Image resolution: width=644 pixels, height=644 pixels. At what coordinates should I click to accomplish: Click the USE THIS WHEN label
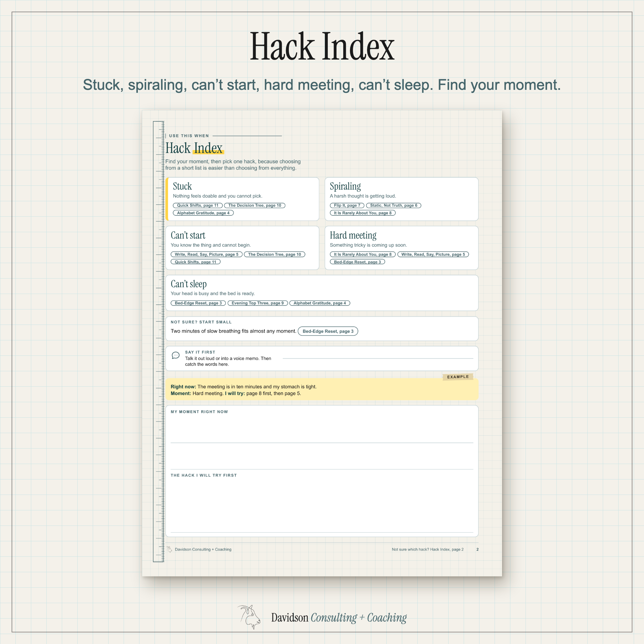tap(189, 136)
